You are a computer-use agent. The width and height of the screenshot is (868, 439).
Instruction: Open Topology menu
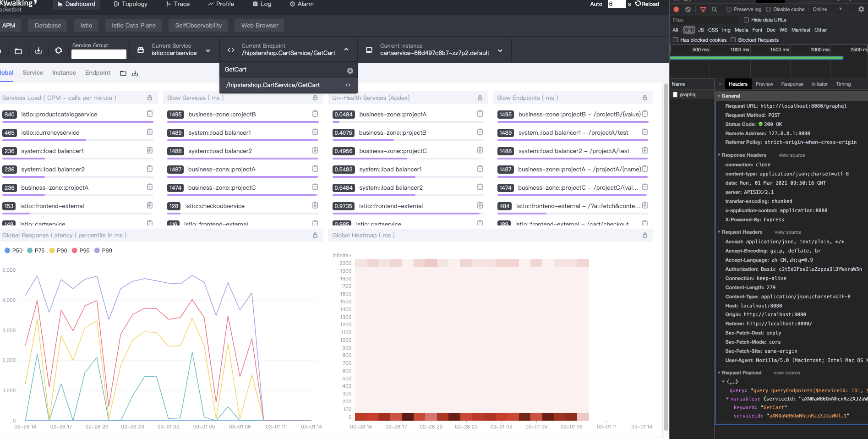131,4
